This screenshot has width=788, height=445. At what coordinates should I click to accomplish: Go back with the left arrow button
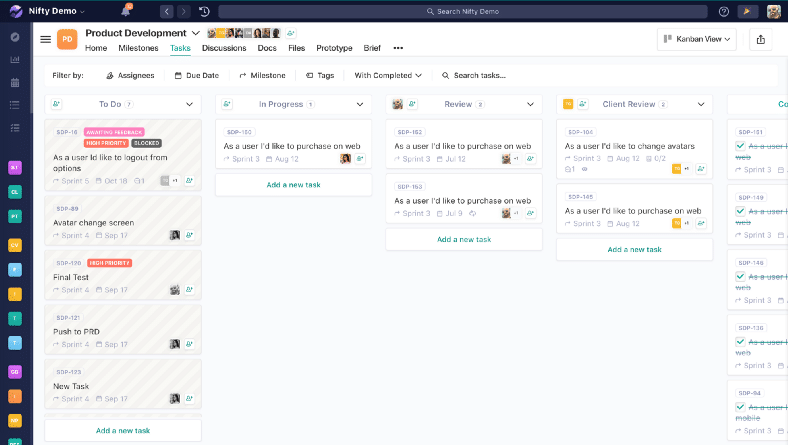click(167, 11)
